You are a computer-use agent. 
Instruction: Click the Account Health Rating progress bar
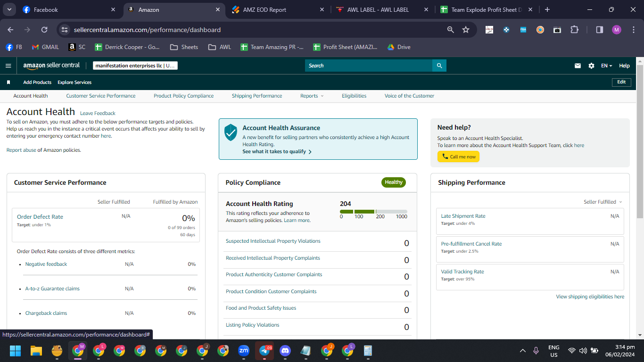(x=373, y=212)
